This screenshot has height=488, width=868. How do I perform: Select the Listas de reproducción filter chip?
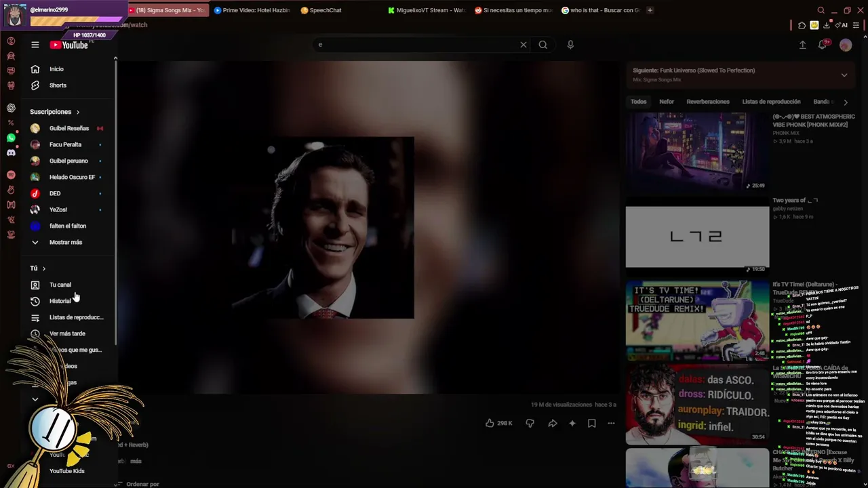click(x=771, y=102)
